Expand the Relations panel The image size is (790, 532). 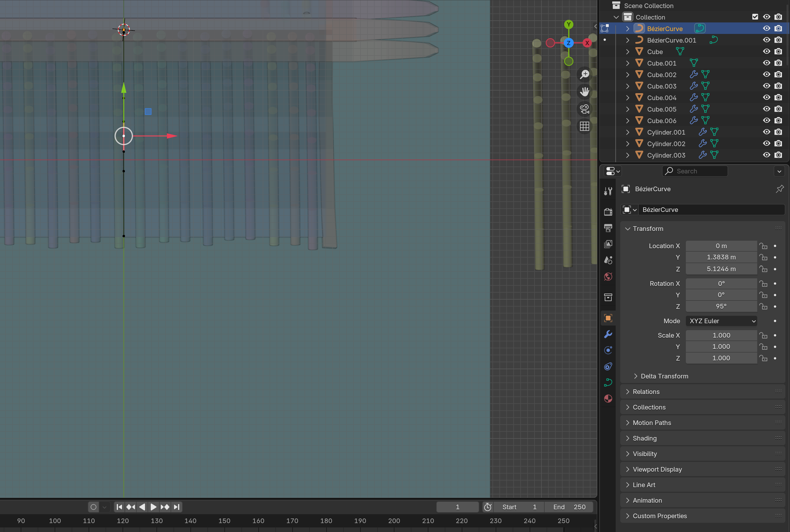click(x=628, y=392)
